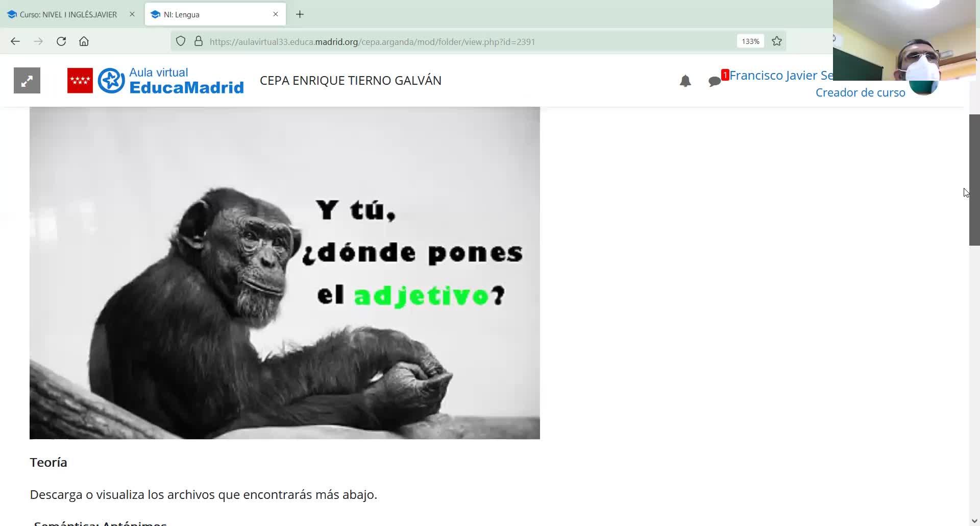
Task: Open Francisco Javier user menu
Action: click(781, 75)
